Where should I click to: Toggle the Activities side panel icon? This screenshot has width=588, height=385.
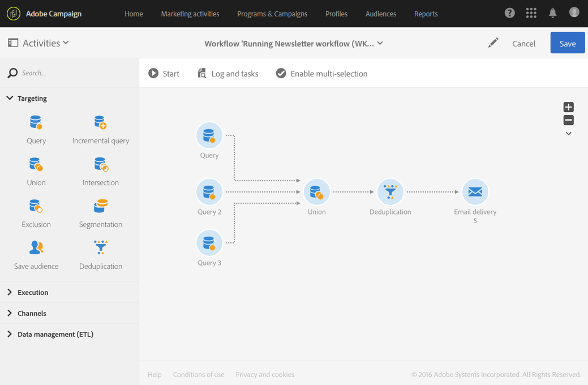(x=13, y=43)
